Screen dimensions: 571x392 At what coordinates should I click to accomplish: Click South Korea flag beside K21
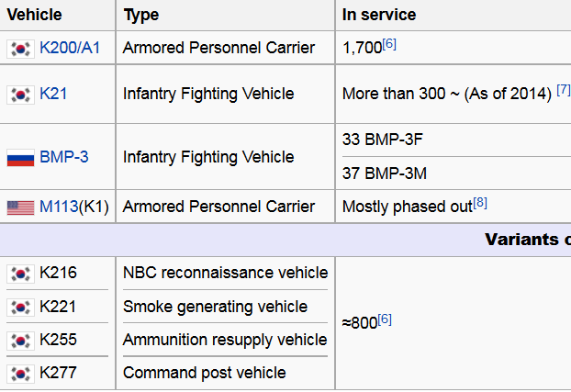20,95
